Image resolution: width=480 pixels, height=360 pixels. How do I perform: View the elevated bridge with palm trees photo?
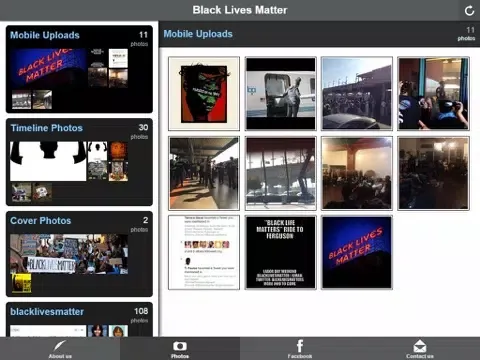[x=281, y=173]
